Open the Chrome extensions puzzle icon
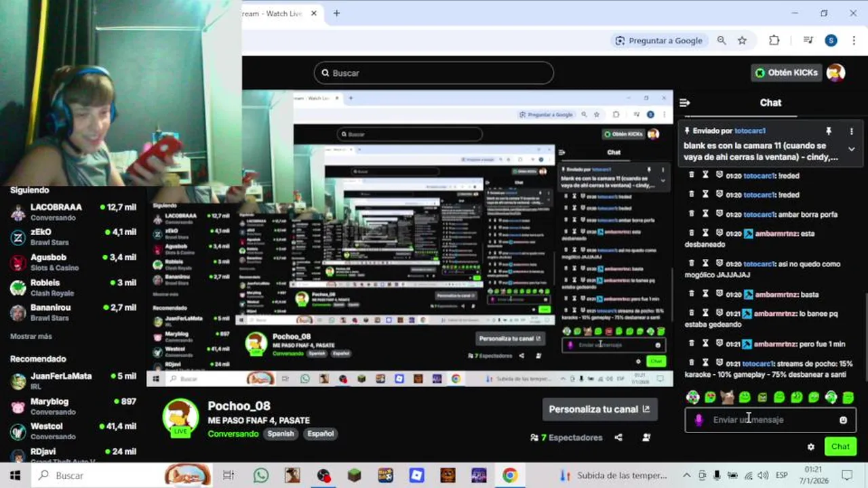Image resolution: width=868 pixels, height=488 pixels. [x=774, y=41]
